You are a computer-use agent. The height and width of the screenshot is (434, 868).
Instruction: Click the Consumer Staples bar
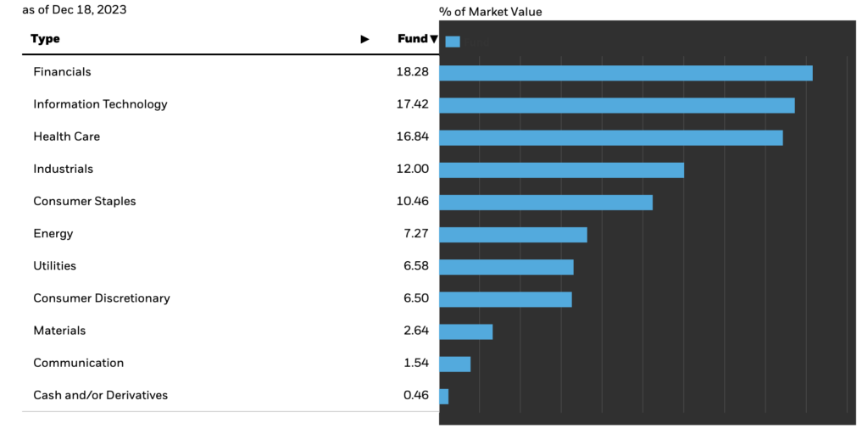[546, 202]
